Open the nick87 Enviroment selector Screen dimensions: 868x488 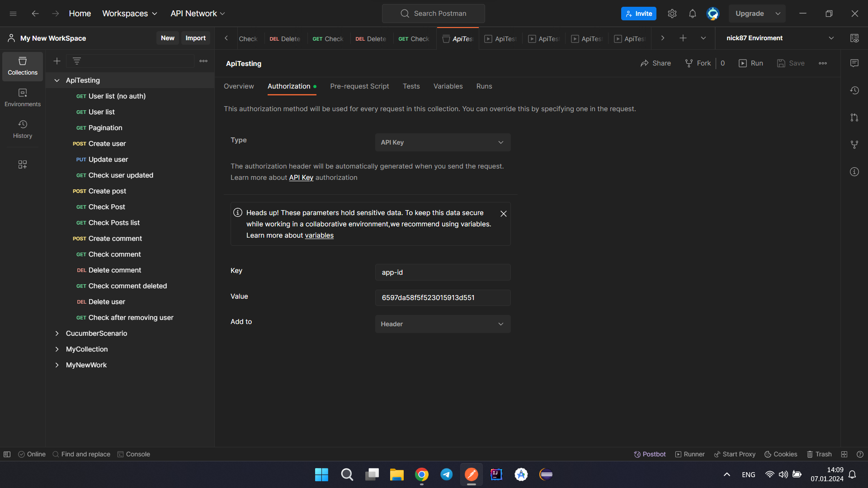[x=780, y=38]
